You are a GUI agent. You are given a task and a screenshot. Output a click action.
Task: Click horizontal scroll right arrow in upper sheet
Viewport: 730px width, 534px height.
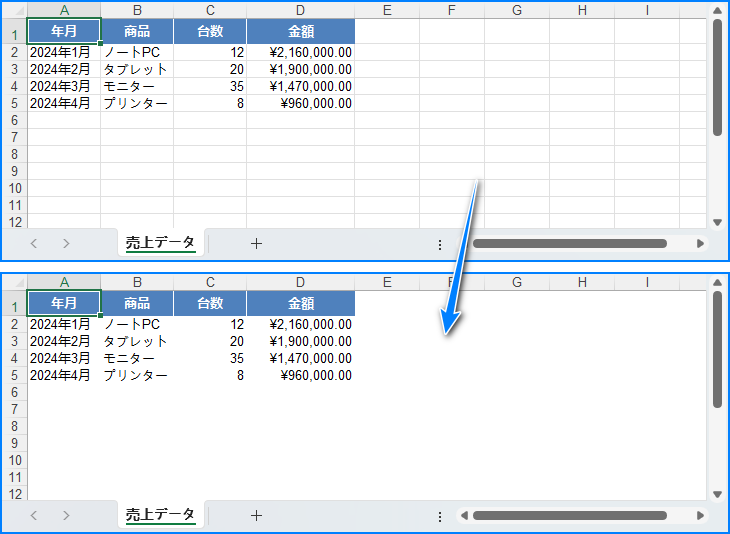(700, 243)
